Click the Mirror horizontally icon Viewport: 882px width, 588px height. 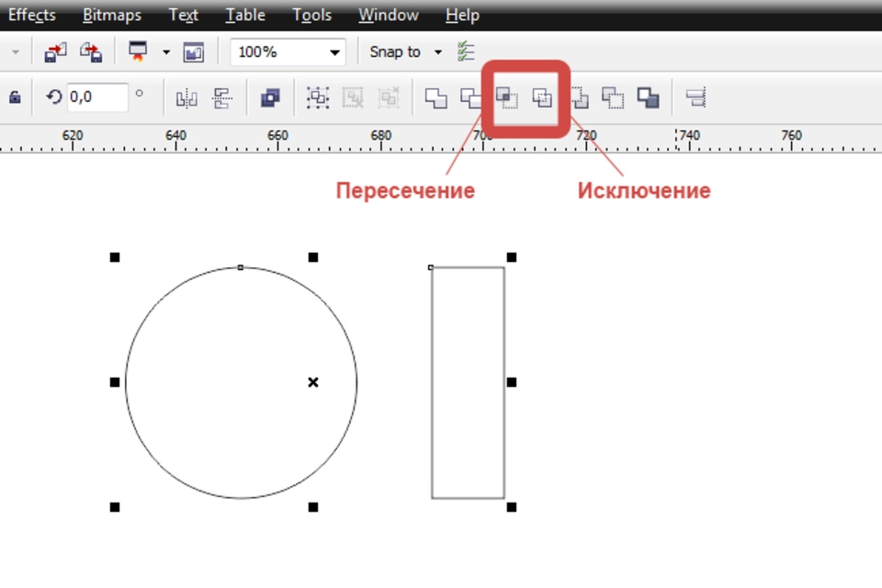click(187, 98)
